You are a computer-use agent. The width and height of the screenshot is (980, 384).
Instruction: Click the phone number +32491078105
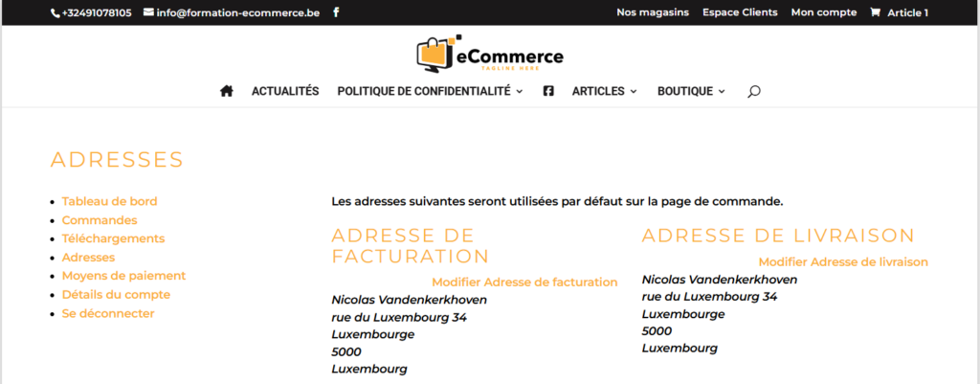[91, 12]
